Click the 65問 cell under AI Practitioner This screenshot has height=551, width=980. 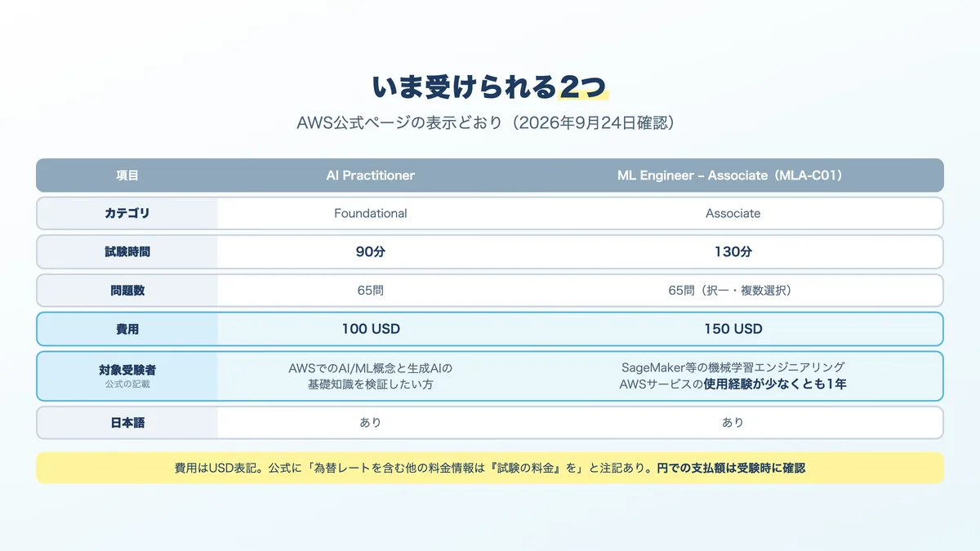[371, 290]
